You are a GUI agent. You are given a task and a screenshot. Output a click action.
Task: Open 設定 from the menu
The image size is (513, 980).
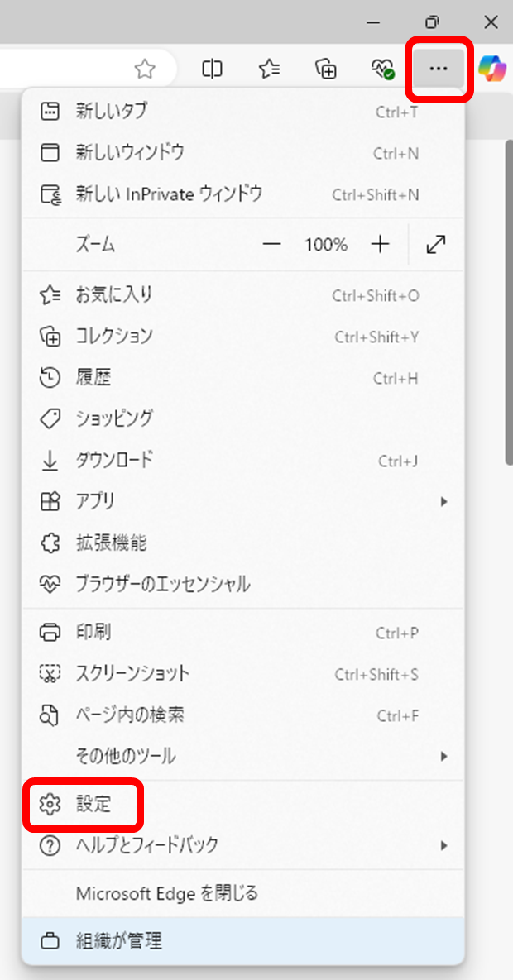[x=243, y=804]
